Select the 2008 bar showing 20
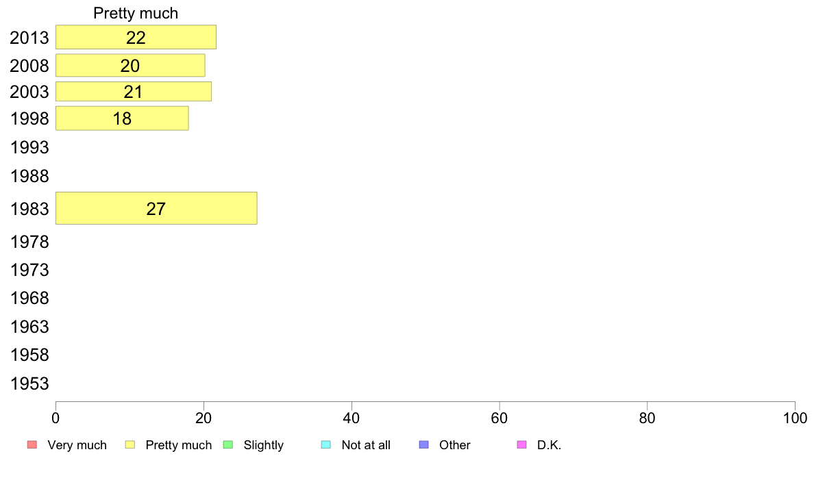 130,66
